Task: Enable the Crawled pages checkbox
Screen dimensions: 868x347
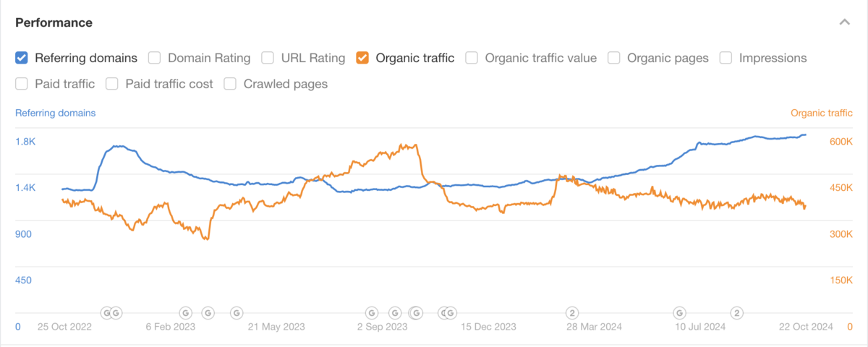Action: (230, 84)
